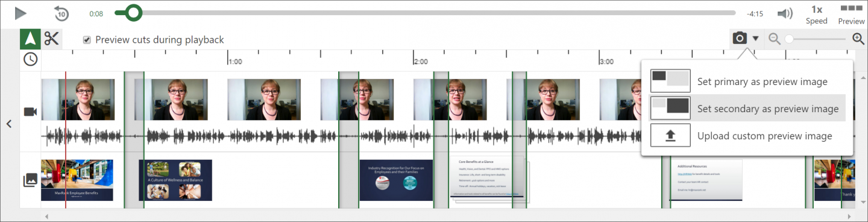Screen dimensions: 868x222
Task: Collapse the dropdown arrow beside the camera
Action: point(755,39)
